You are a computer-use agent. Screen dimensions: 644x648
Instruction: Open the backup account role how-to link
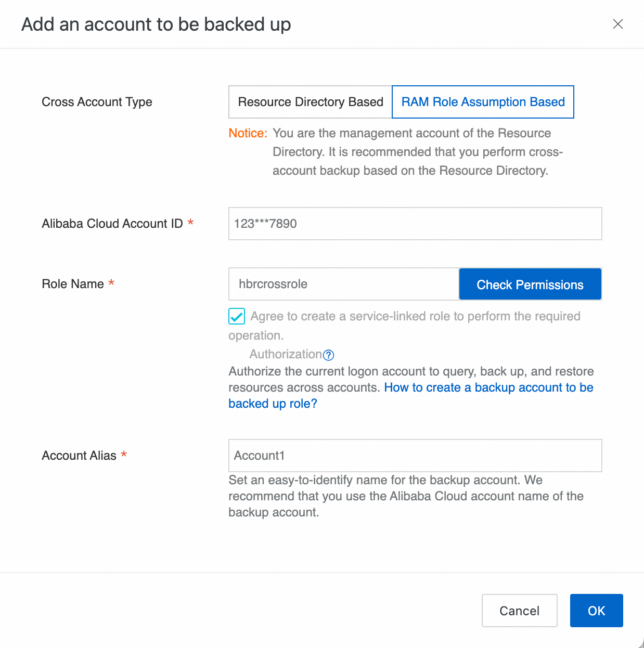[x=488, y=387]
